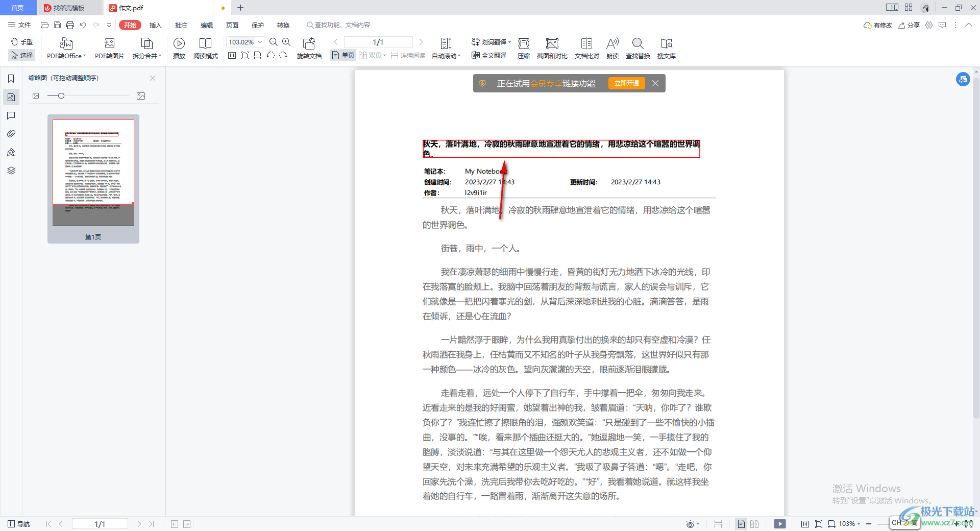Switch to the 编辑 ribbon tab
The height and width of the screenshot is (531, 980).
pyautogui.click(x=207, y=25)
